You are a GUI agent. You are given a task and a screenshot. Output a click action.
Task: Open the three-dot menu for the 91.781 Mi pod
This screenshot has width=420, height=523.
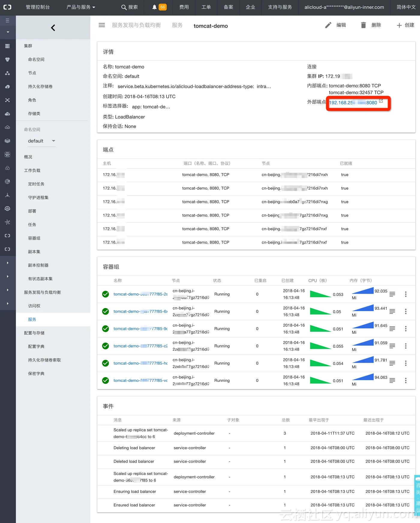406,363
